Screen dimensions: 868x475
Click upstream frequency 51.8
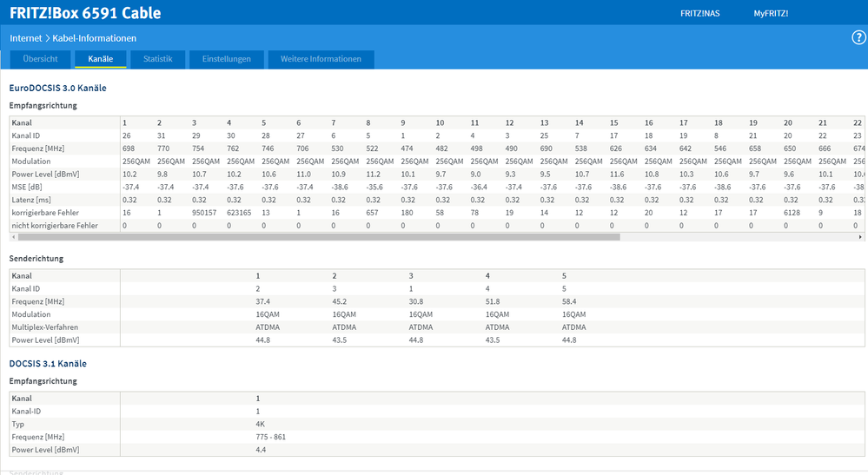pyautogui.click(x=493, y=301)
